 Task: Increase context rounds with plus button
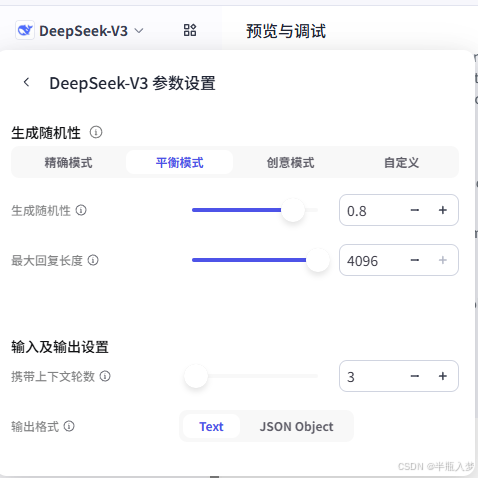click(x=443, y=376)
